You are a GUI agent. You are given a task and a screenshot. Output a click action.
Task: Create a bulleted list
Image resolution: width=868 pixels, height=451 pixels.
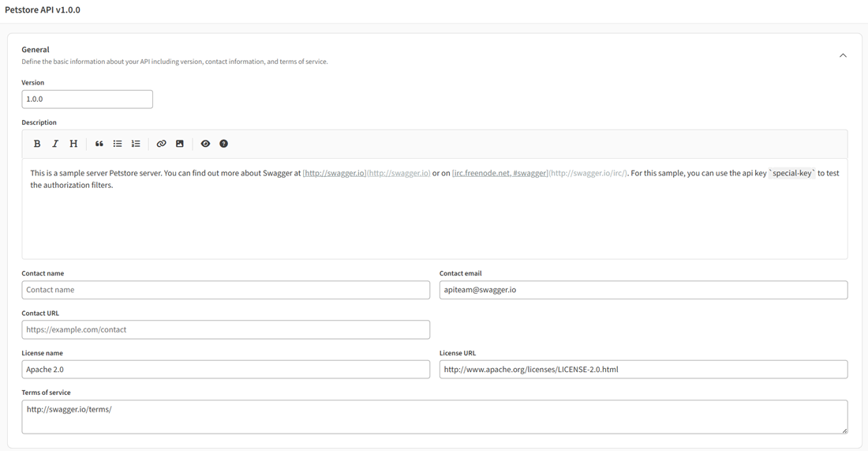(118, 144)
